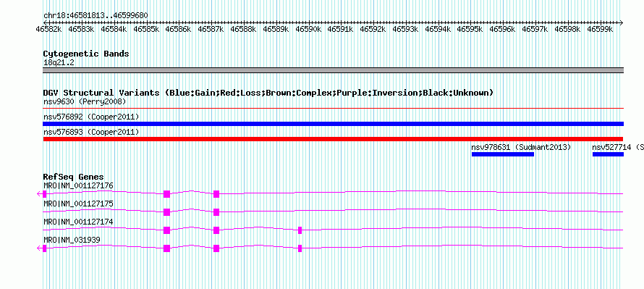
Task: Click the 46588k ruler tick label
Action: (243, 30)
